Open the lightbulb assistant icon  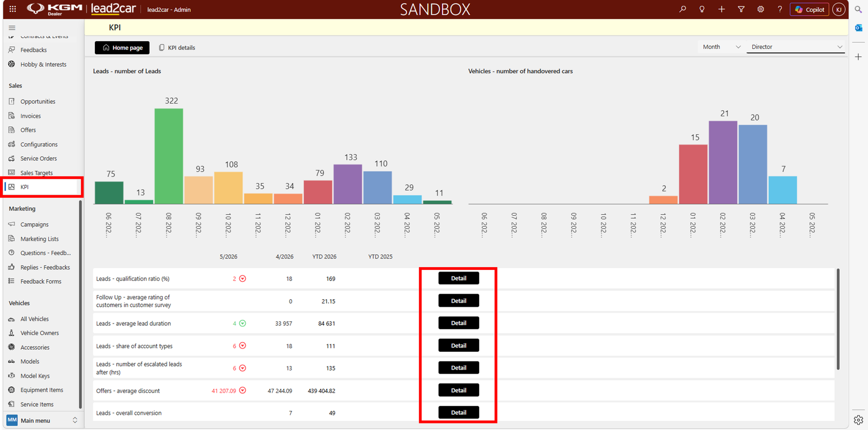point(702,9)
